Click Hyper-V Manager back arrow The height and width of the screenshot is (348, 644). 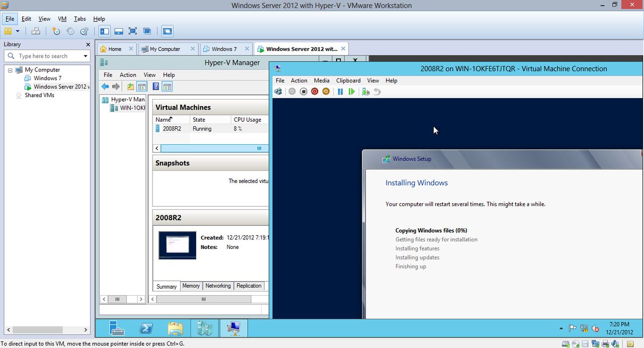105,86
